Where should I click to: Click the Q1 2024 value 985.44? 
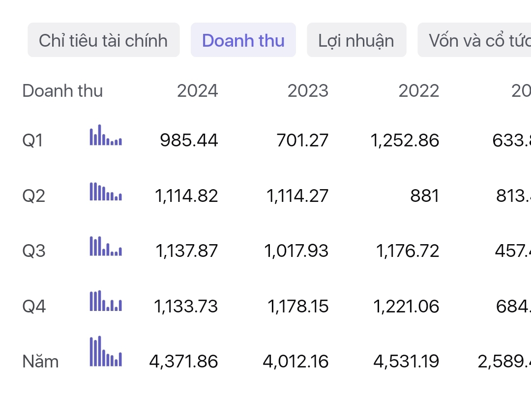point(189,141)
